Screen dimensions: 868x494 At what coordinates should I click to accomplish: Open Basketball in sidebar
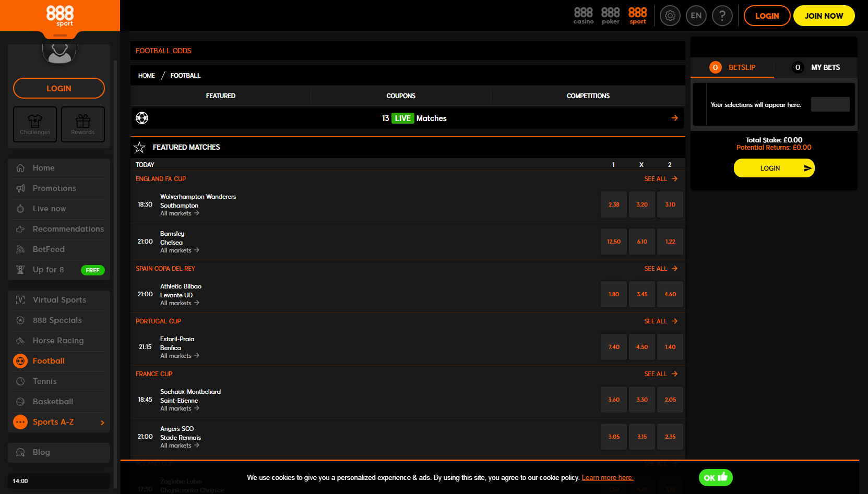point(59,402)
